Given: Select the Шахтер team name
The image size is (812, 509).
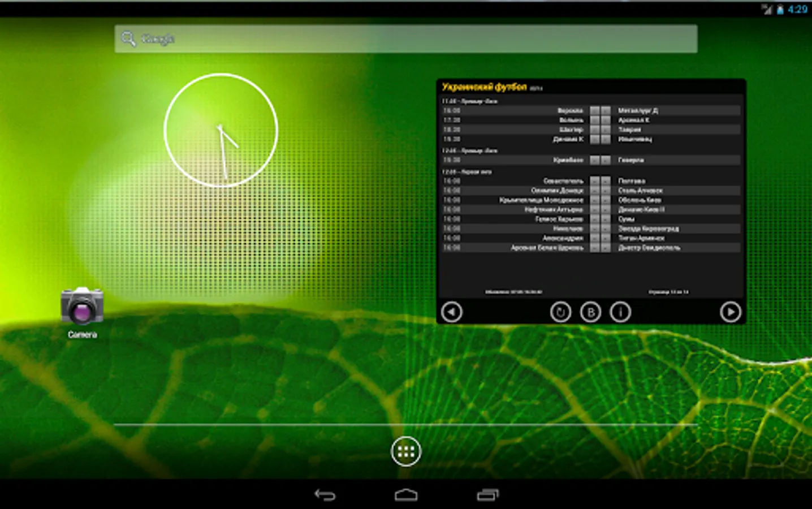Looking at the screenshot, I should point(571,130).
